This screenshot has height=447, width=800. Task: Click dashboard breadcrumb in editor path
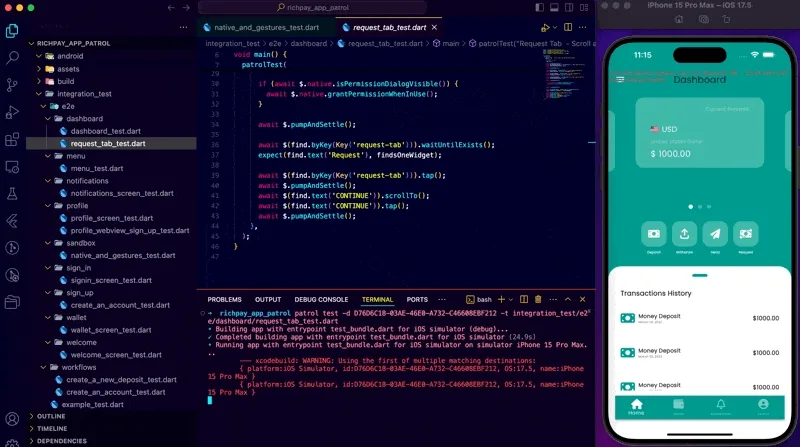[x=309, y=43]
